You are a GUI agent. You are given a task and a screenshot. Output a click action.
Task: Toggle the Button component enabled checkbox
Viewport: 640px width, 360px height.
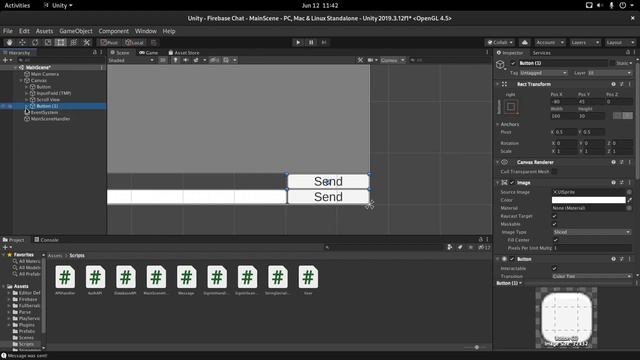click(x=512, y=259)
